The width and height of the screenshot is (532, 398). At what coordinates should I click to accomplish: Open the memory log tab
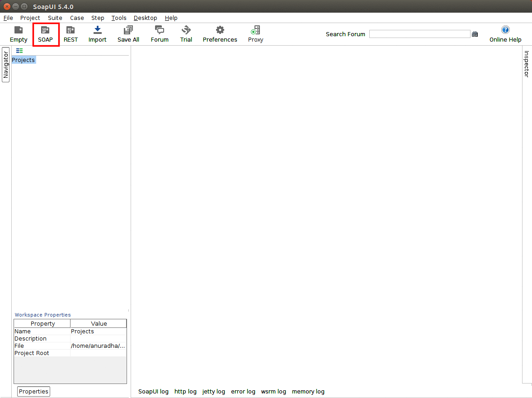308,392
